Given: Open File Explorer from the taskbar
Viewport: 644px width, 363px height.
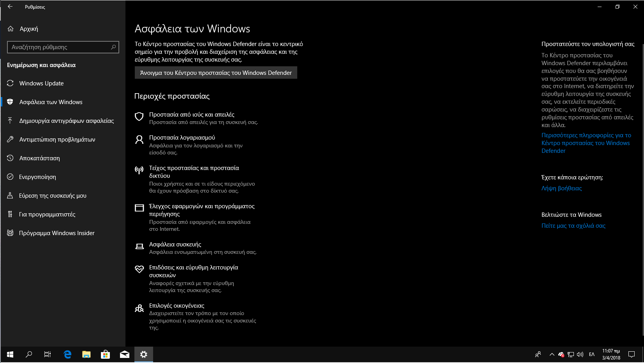Looking at the screenshot, I should pos(86,354).
